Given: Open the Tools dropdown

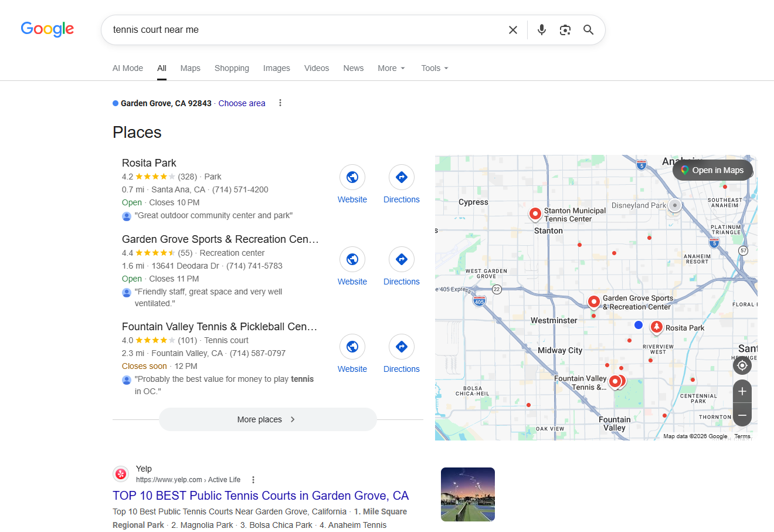Looking at the screenshot, I should click(434, 68).
